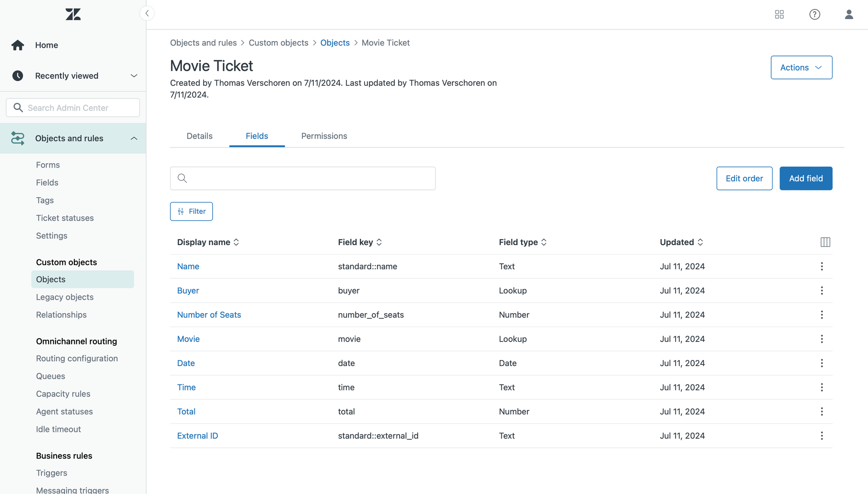
Task: Switch to the Details tab
Action: [199, 136]
